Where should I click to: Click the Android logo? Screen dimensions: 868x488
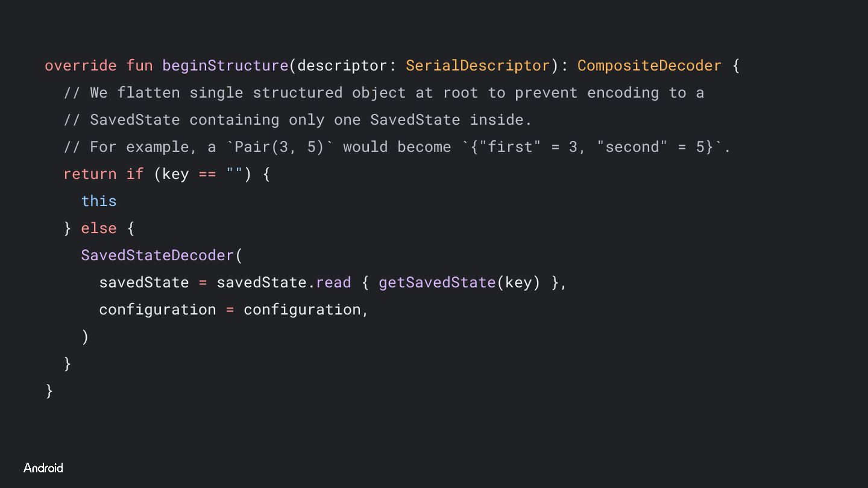point(43,468)
